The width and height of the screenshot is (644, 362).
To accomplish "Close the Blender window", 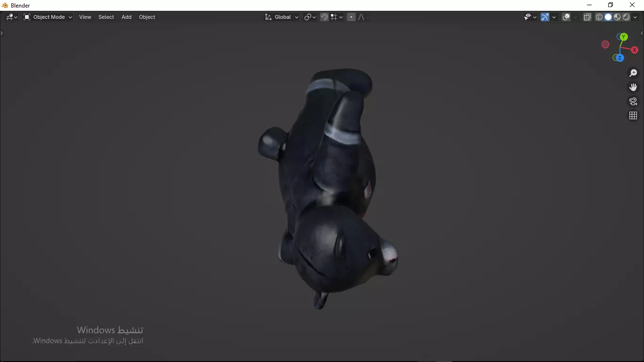I will click(632, 5).
